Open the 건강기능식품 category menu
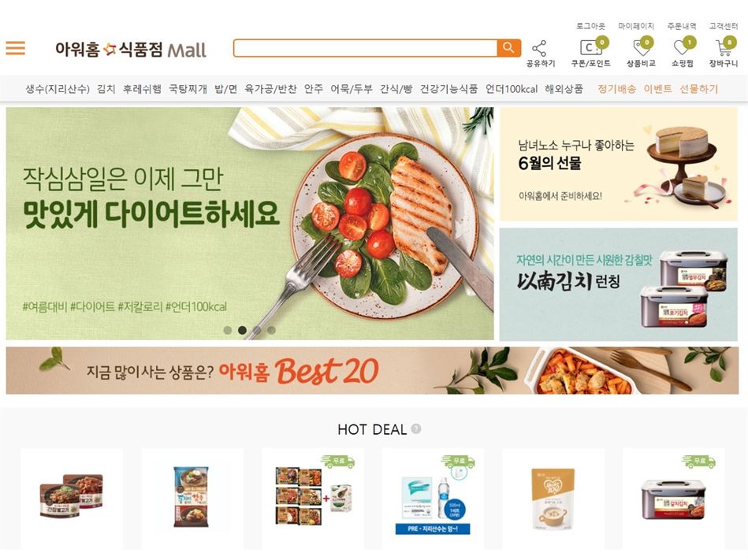Image resolution: width=748 pixels, height=560 pixels. coord(448,89)
